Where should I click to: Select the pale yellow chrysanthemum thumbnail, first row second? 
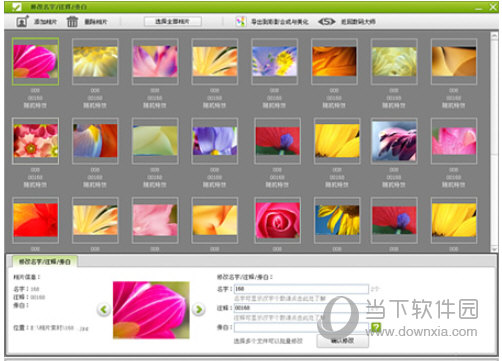coord(95,62)
